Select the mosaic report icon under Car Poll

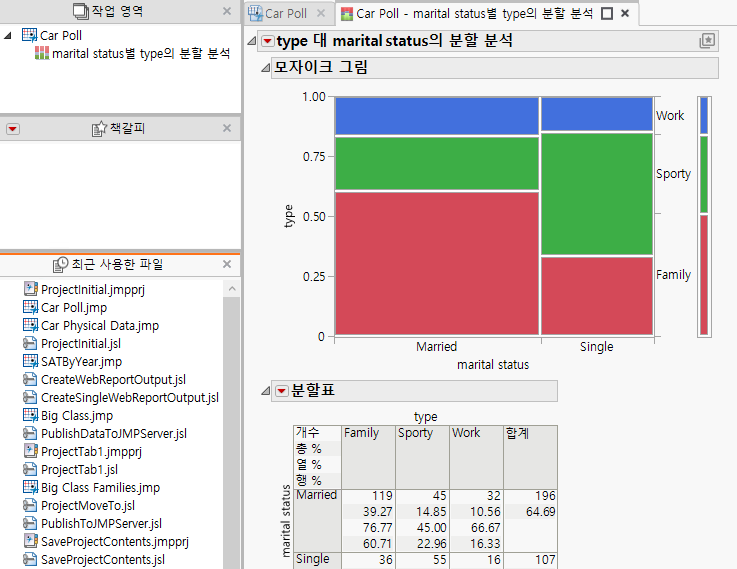[x=42, y=53]
